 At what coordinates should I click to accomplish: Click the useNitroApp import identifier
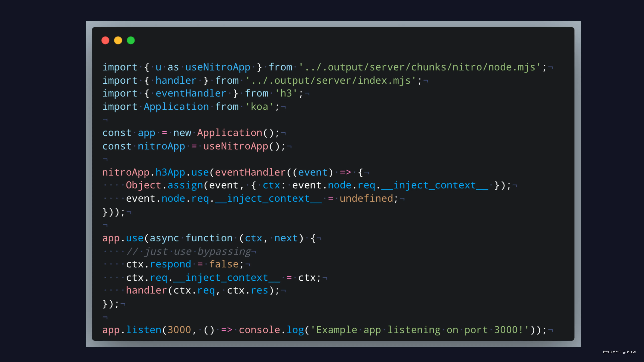[x=217, y=67]
